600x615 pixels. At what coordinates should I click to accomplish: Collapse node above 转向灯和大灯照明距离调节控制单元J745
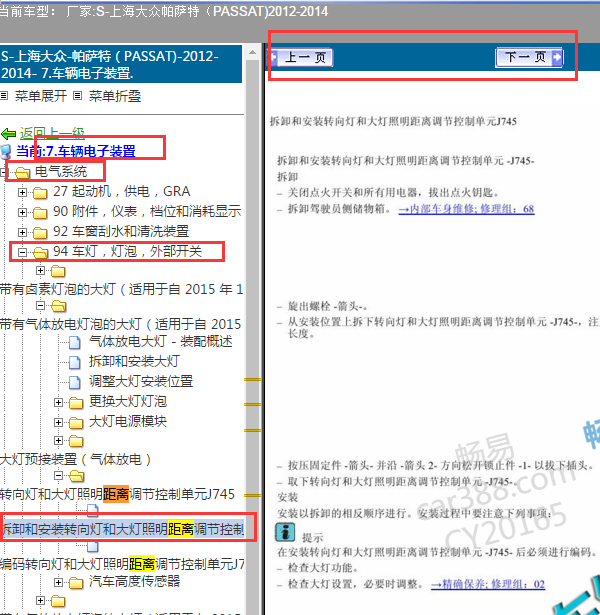[x=58, y=476]
